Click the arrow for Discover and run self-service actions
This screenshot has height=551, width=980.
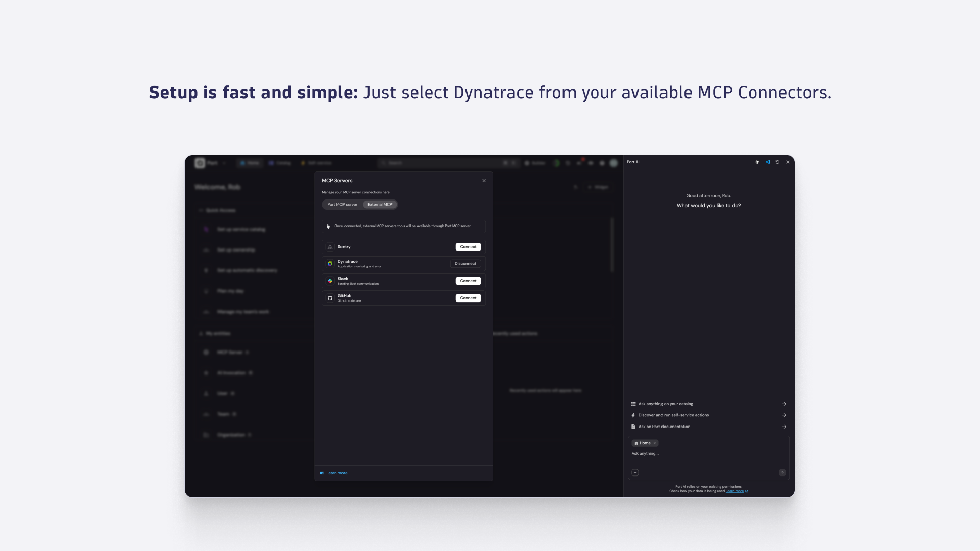point(784,415)
